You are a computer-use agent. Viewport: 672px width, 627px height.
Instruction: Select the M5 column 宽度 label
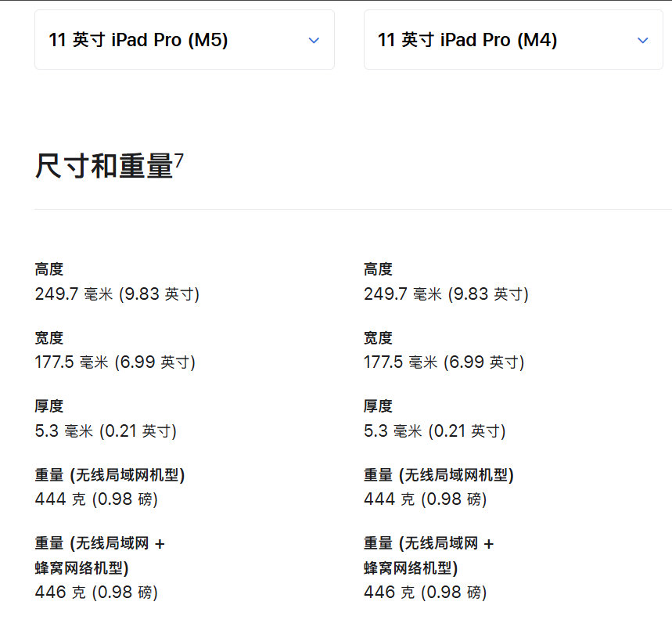point(49,338)
